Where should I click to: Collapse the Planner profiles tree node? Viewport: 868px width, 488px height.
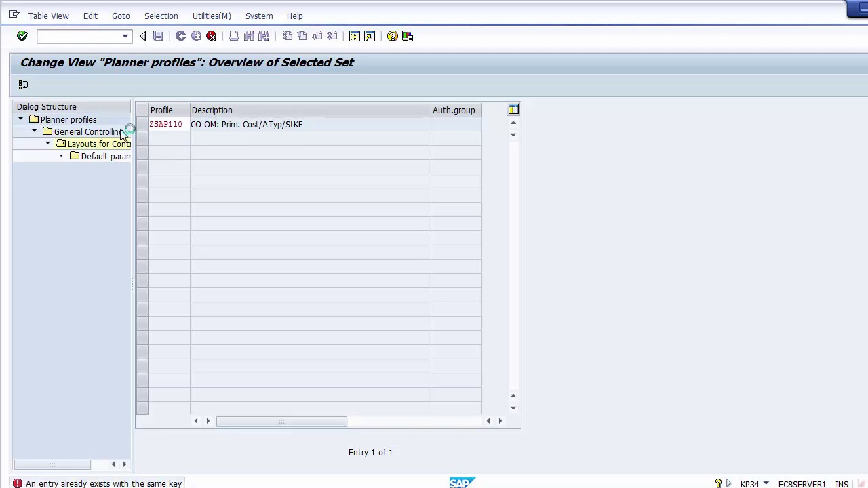click(x=20, y=119)
